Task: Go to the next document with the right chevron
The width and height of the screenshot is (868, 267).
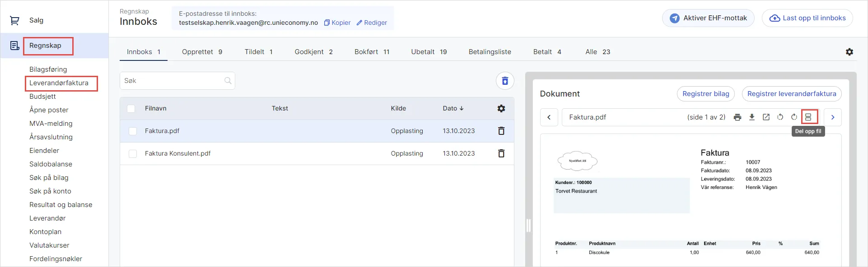Action: click(x=833, y=117)
